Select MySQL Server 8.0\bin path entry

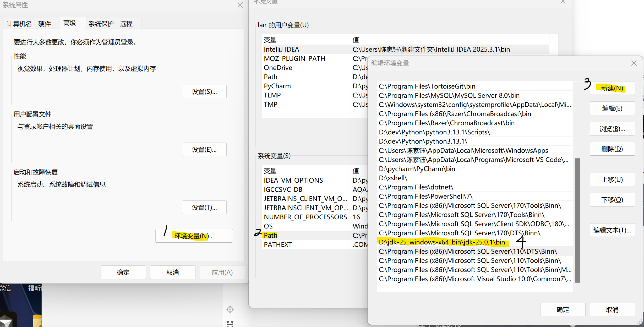pyautogui.click(x=475, y=95)
